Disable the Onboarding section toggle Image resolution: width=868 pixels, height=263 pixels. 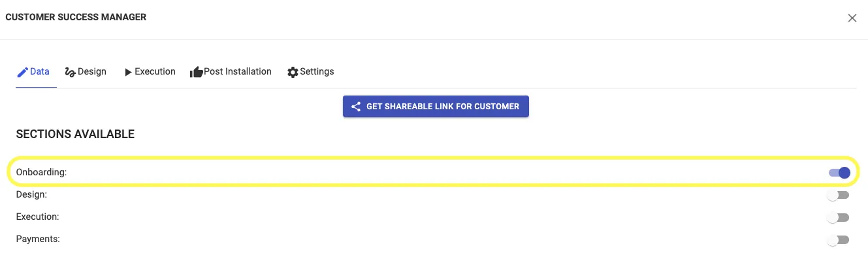point(839,173)
